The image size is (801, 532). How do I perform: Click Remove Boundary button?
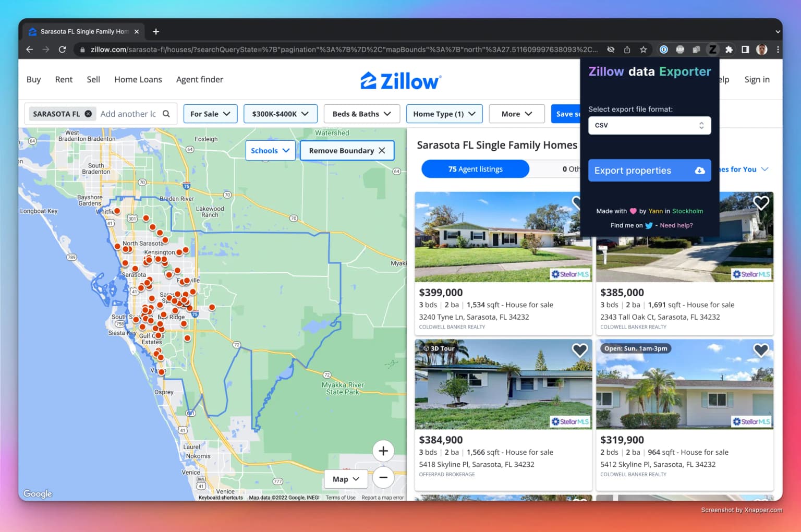point(347,151)
